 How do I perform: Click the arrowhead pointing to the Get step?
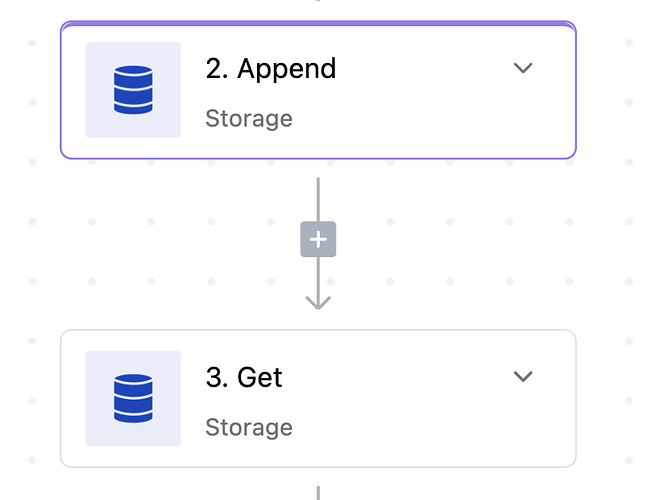pyautogui.click(x=318, y=302)
